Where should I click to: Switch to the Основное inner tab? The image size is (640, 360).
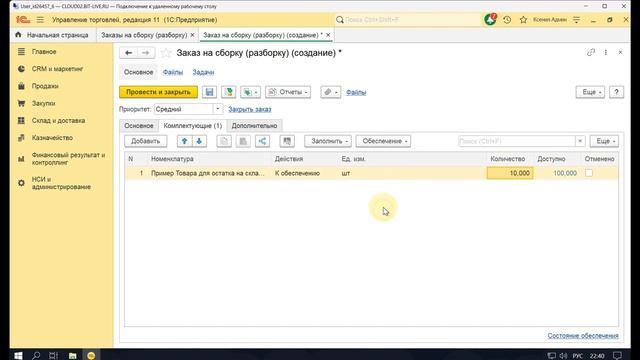tap(139, 126)
